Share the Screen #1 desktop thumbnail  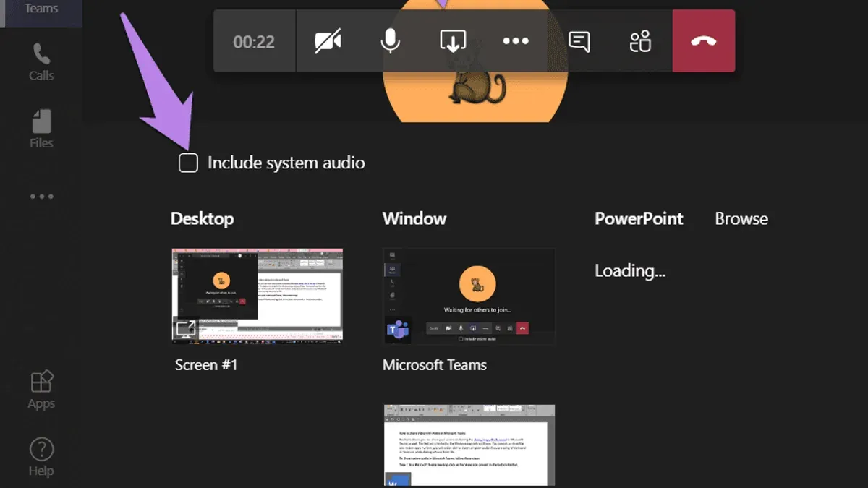pyautogui.click(x=258, y=295)
